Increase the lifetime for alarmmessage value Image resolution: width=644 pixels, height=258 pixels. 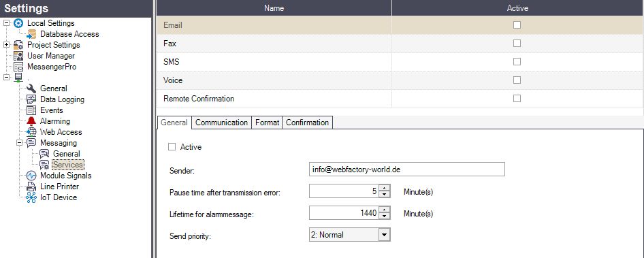[x=384, y=210]
